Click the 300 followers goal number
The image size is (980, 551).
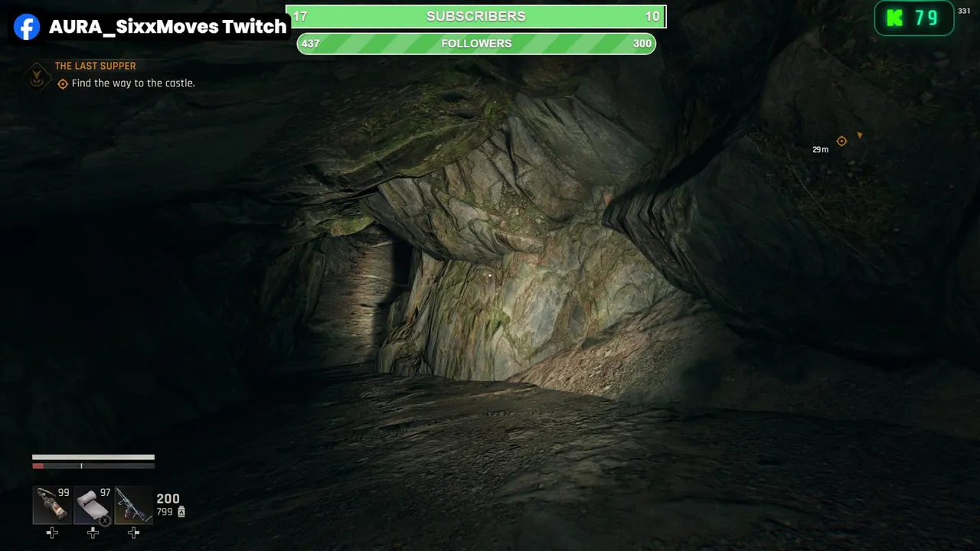point(642,44)
